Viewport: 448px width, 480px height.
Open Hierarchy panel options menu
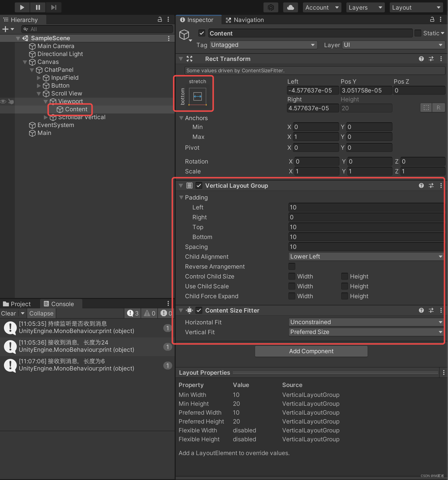(168, 19)
